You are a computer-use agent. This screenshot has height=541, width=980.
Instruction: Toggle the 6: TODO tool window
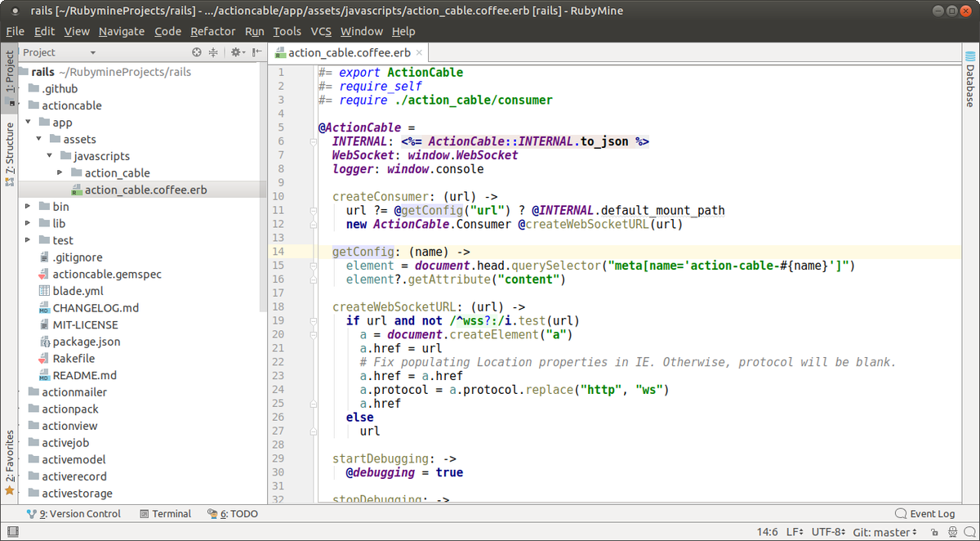point(233,514)
